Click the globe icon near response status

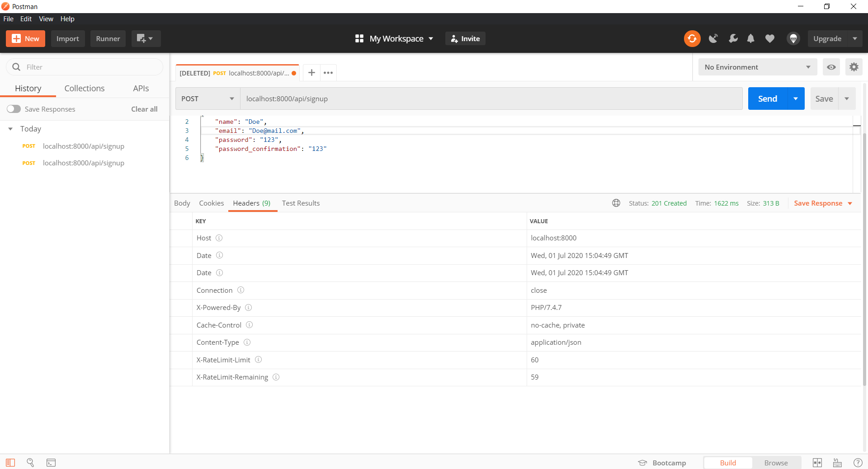[x=616, y=203]
